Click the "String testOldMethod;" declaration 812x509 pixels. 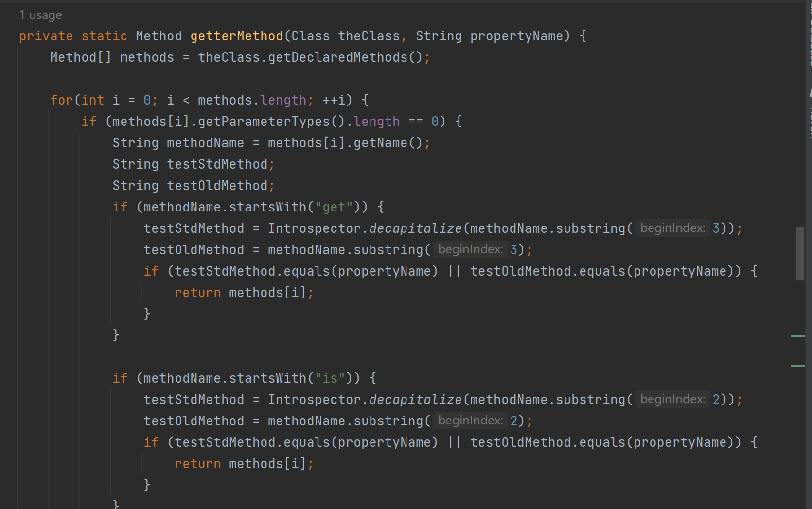point(194,186)
